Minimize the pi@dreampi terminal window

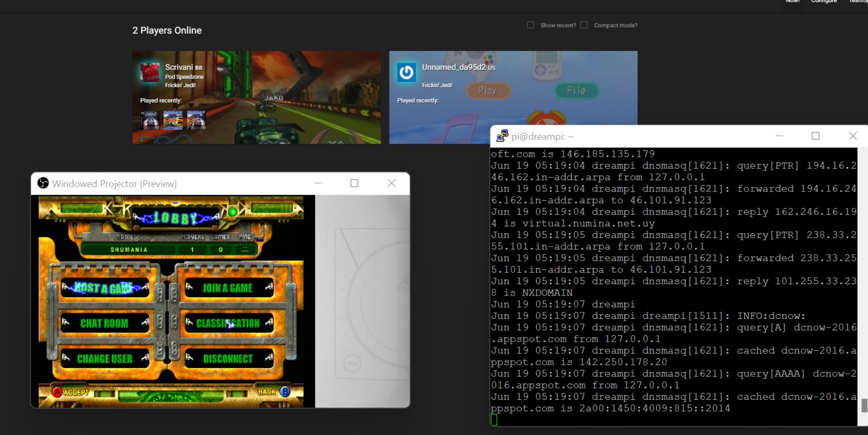coord(780,136)
